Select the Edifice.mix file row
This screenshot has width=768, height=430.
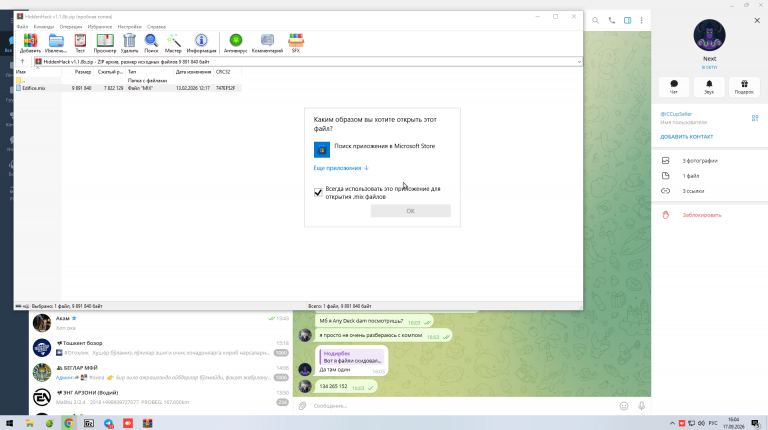coord(127,88)
